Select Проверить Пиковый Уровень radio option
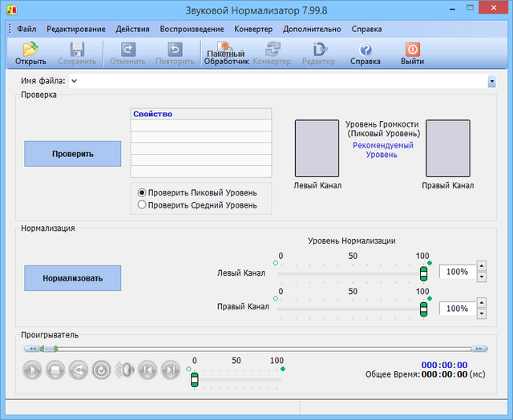This screenshot has width=513, height=420. click(143, 192)
